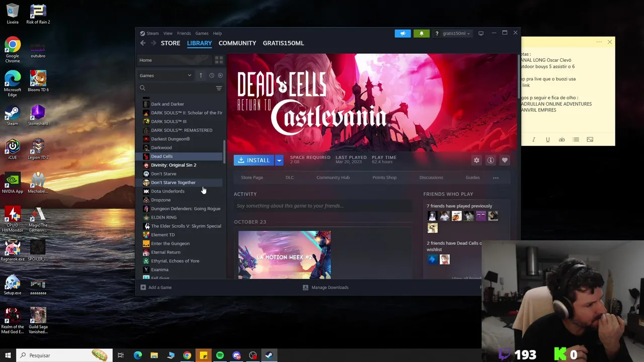The image size is (644, 362).
Task: Click the library search magnifier icon
Action: coord(142,88)
